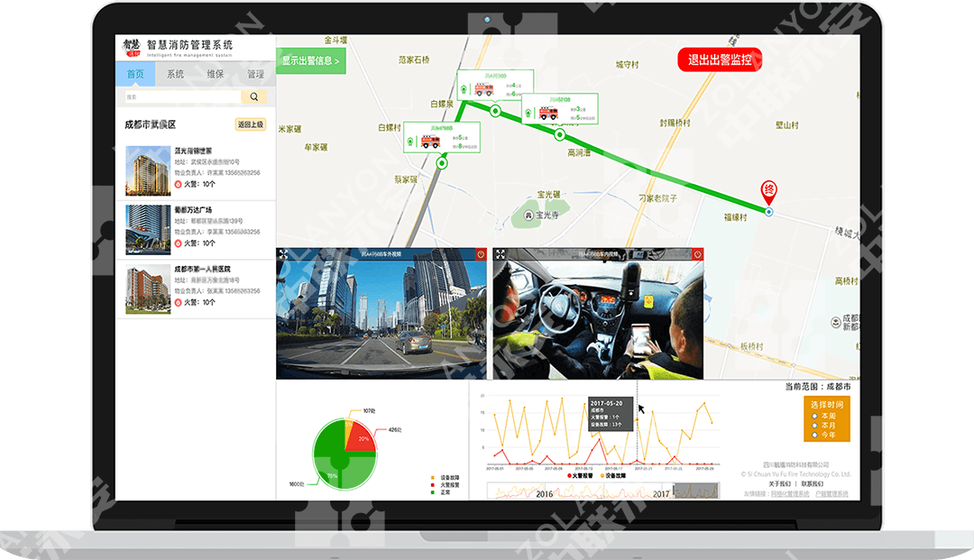The image size is (974, 560).
Task: Click the green 正常 swatch in the pie legend
Action: point(432,492)
